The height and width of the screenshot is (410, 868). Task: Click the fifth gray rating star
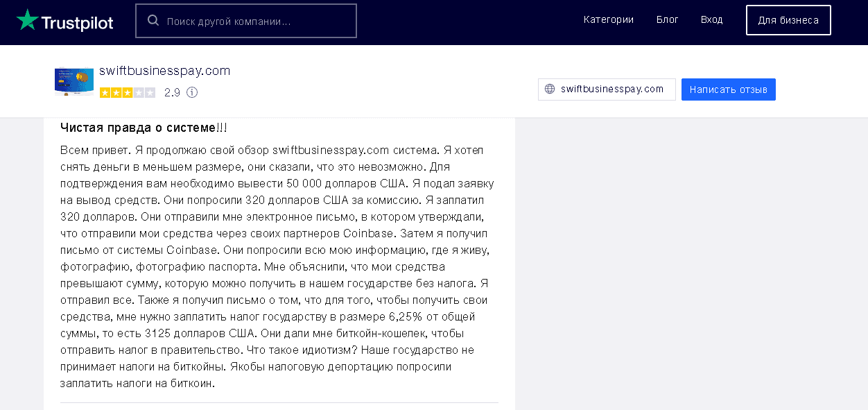(x=150, y=92)
